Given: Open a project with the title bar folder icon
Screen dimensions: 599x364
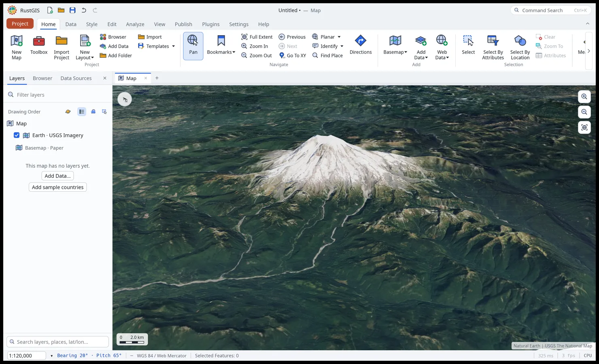Looking at the screenshot, I should [61, 10].
